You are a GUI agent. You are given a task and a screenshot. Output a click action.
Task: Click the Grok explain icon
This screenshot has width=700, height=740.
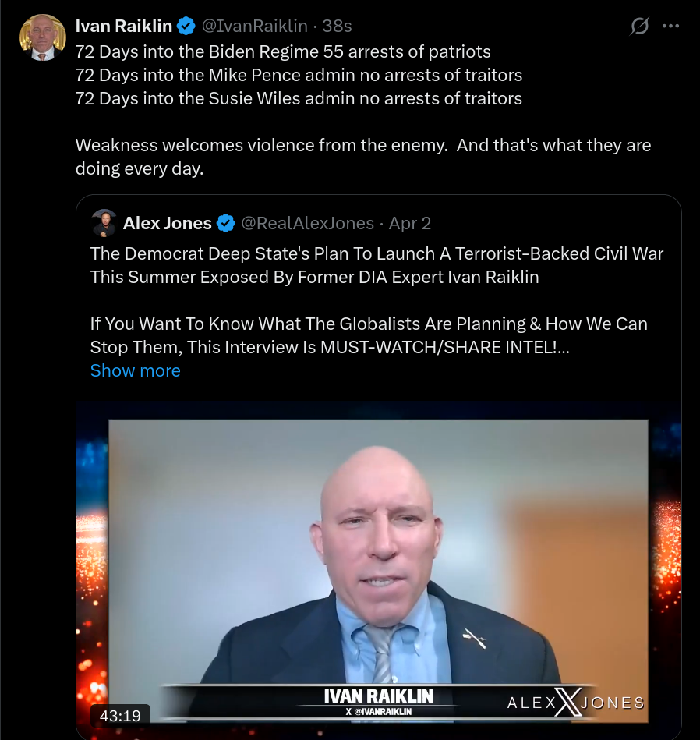click(x=640, y=26)
